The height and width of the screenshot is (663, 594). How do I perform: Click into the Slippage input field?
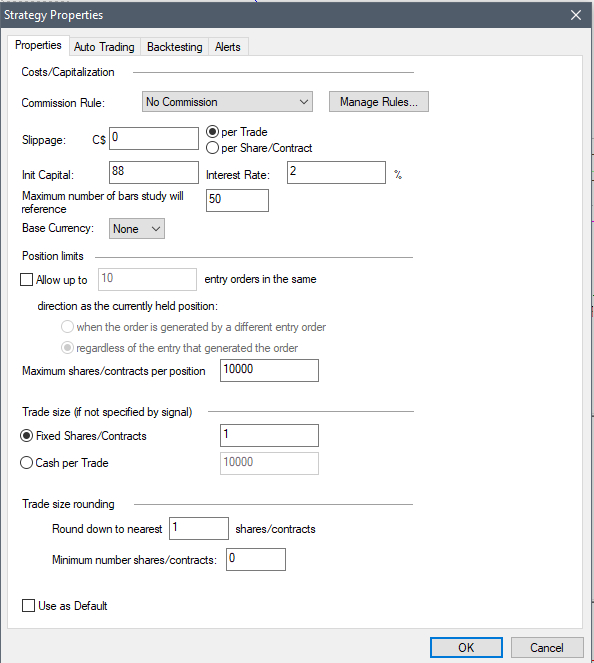pyautogui.click(x=153, y=138)
